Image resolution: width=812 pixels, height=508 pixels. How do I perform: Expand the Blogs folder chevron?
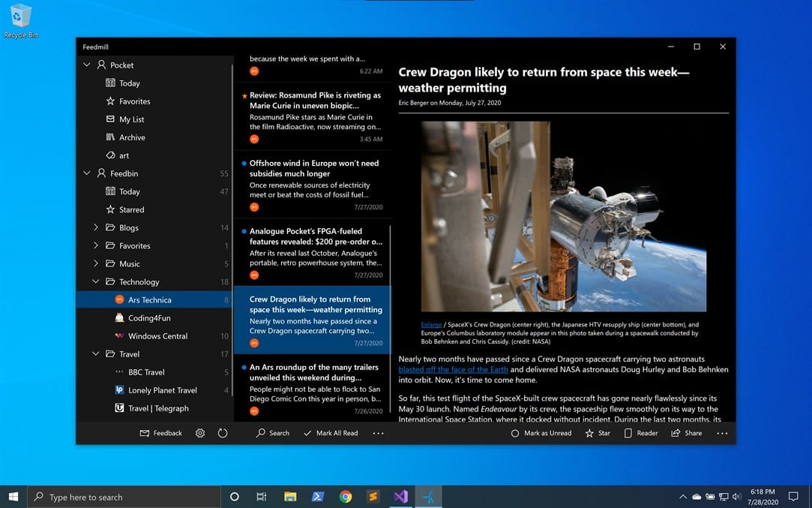96,227
